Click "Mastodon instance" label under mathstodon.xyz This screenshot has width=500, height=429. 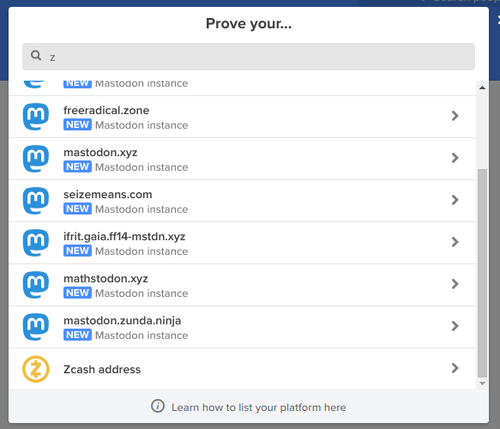coord(142,293)
